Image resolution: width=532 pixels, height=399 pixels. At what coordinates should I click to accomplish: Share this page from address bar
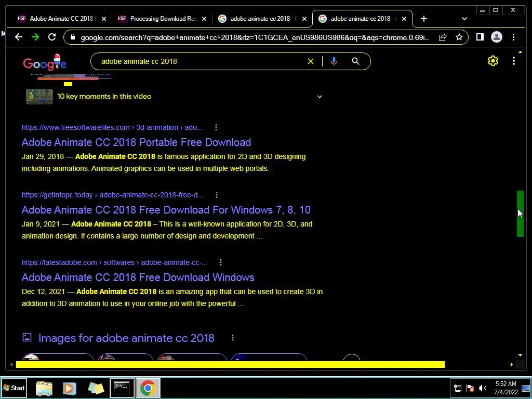pos(443,37)
